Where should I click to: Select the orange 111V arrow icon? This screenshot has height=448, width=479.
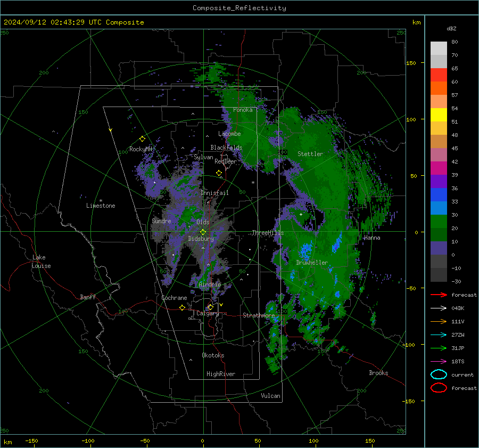coord(439,321)
